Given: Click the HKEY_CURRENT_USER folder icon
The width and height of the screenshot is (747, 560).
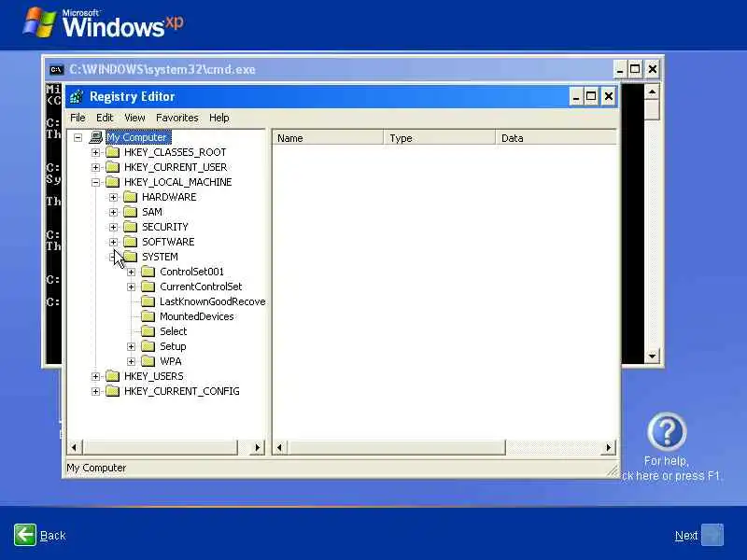Looking at the screenshot, I should pyautogui.click(x=112, y=167).
